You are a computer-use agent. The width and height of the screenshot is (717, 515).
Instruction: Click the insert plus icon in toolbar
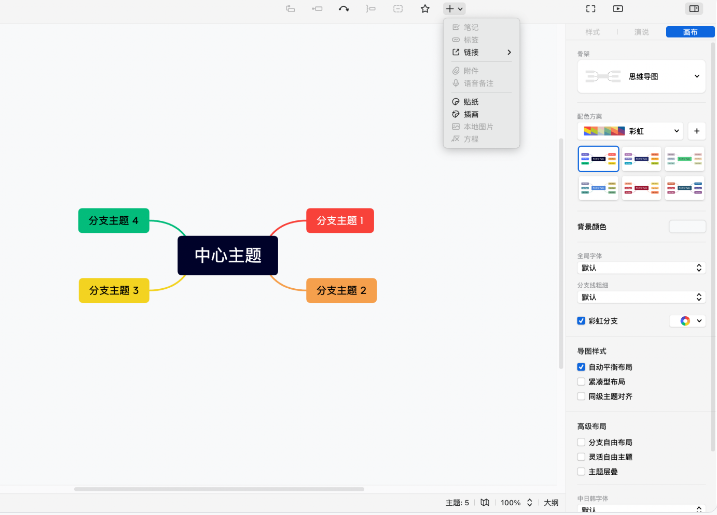pos(450,8)
